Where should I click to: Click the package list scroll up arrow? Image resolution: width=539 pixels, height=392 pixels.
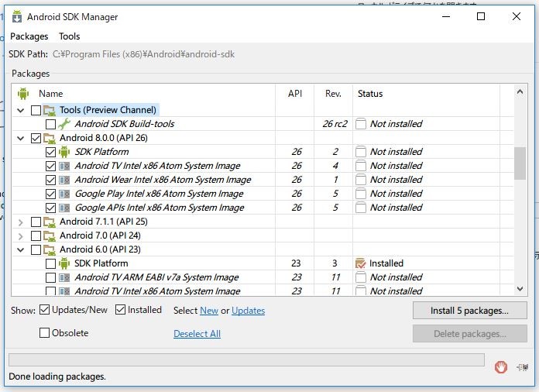[x=520, y=91]
